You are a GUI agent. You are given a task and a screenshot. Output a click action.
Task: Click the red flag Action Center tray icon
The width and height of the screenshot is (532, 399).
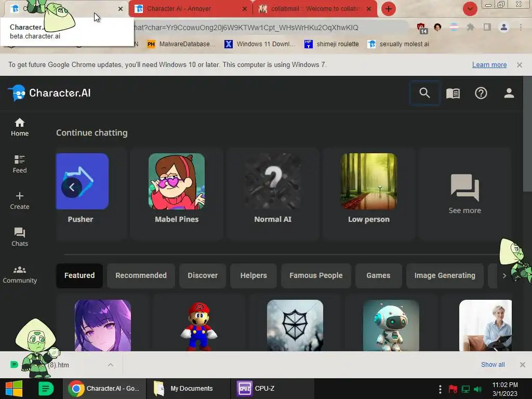pyautogui.click(x=453, y=389)
